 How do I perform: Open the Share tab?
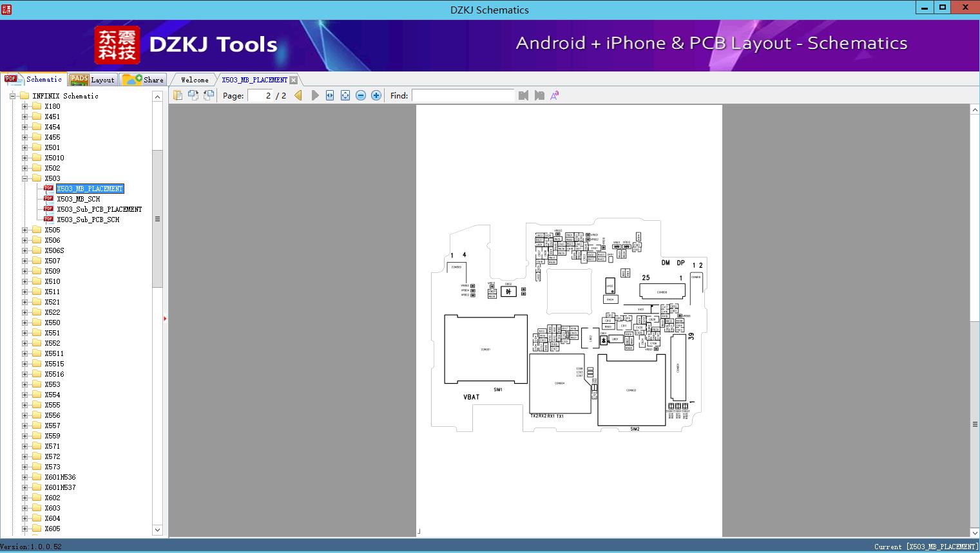coord(143,79)
